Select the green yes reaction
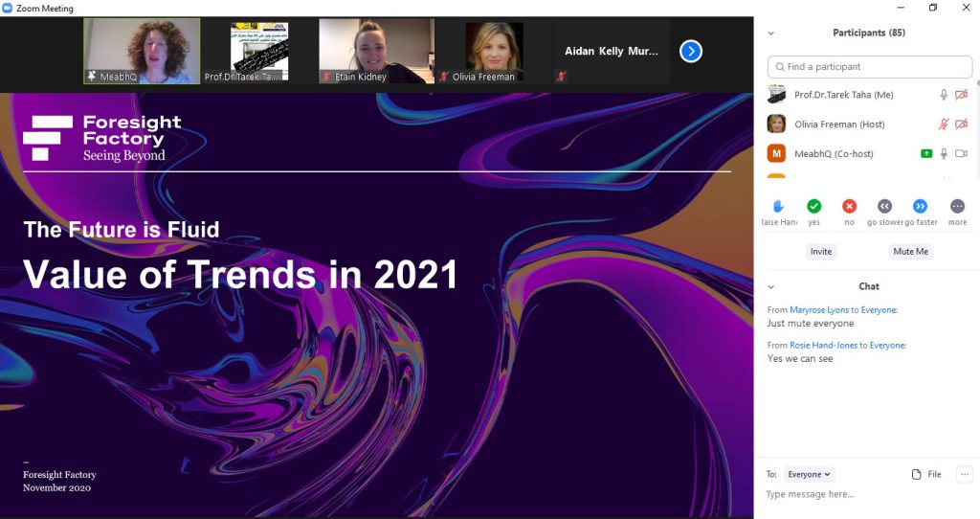 [x=813, y=206]
